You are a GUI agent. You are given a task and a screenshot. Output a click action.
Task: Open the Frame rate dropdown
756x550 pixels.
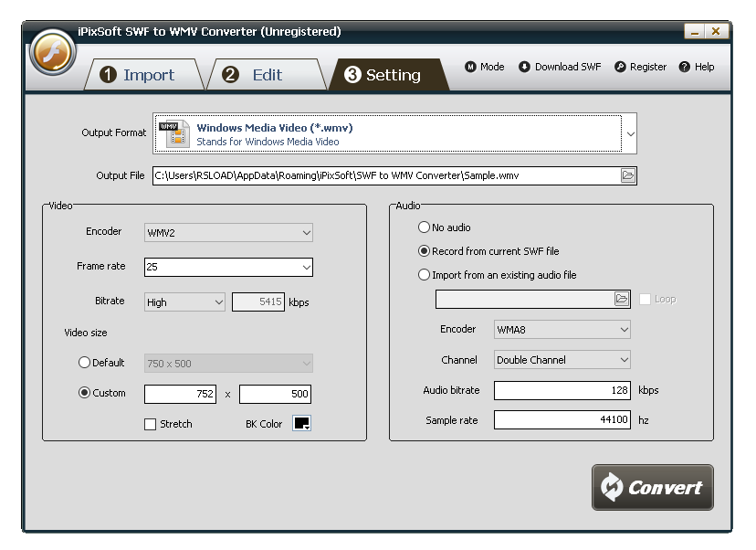228,267
